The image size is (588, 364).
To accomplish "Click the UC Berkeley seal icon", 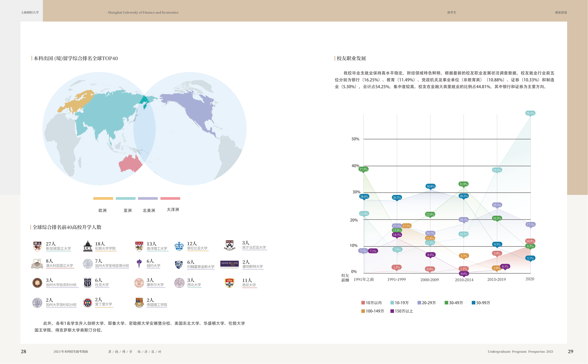I will coord(37,283).
